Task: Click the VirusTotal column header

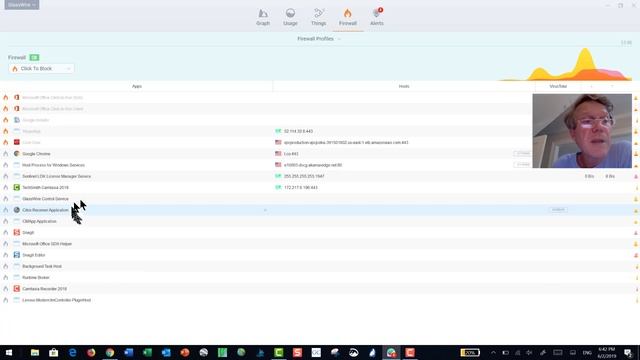Action: click(x=558, y=87)
